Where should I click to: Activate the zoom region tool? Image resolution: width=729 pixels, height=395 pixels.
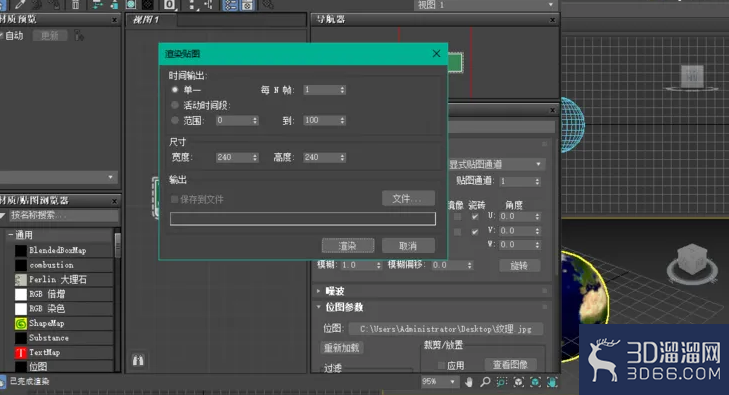pos(502,382)
